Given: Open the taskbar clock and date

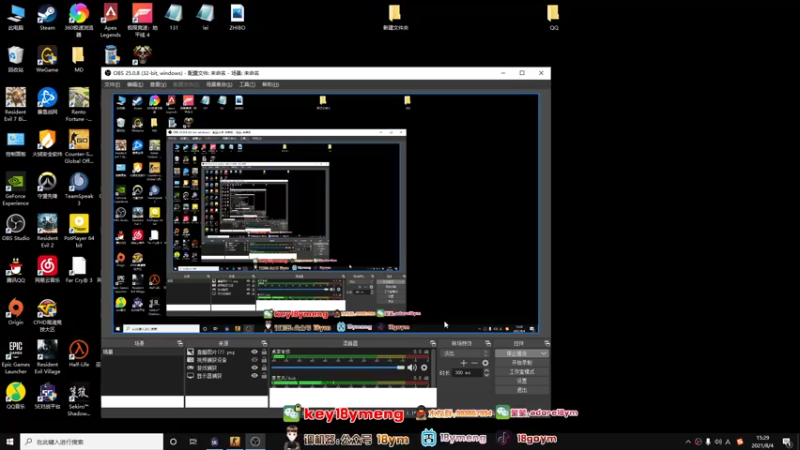Looking at the screenshot, I should [763, 441].
